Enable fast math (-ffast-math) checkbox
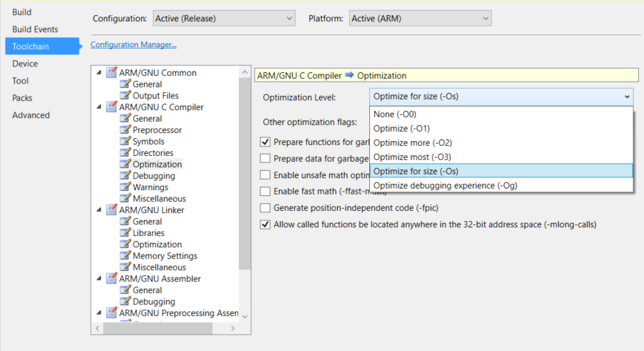The image size is (644, 351). coord(265,192)
